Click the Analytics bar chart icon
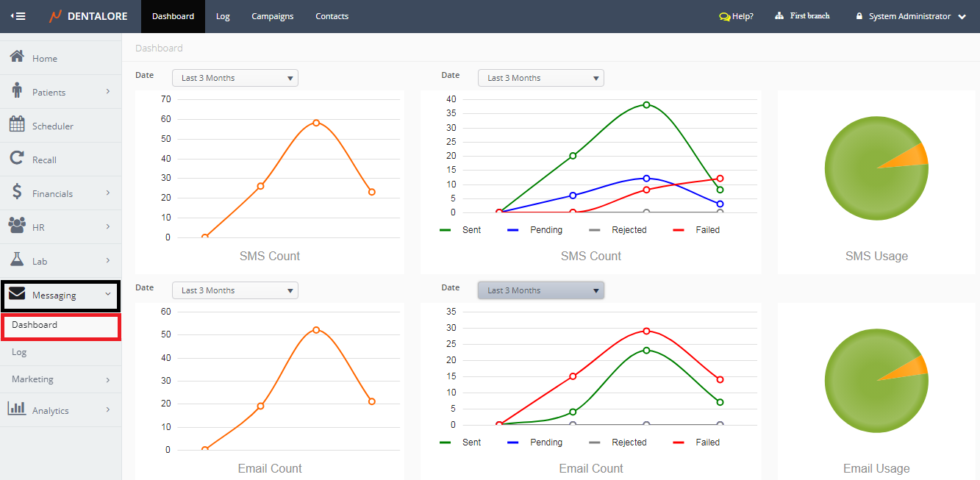The image size is (980, 480). [17, 409]
